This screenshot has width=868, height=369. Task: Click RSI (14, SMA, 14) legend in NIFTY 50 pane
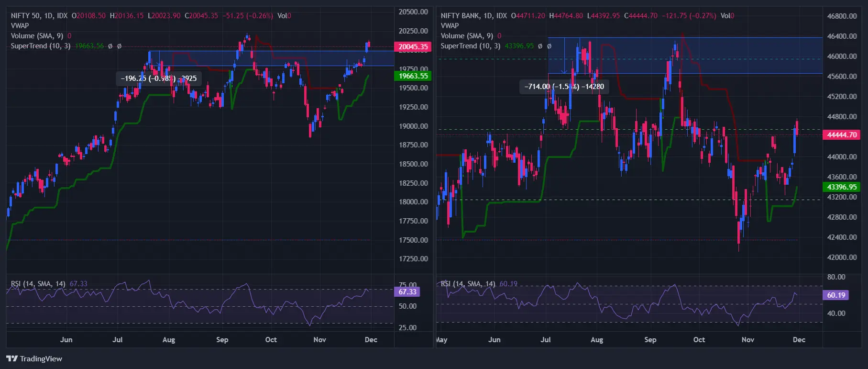(38, 284)
